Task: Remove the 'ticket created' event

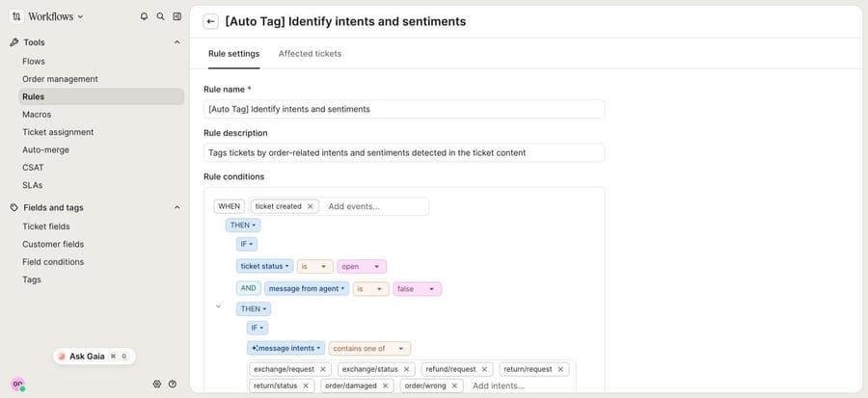Action: [310, 206]
